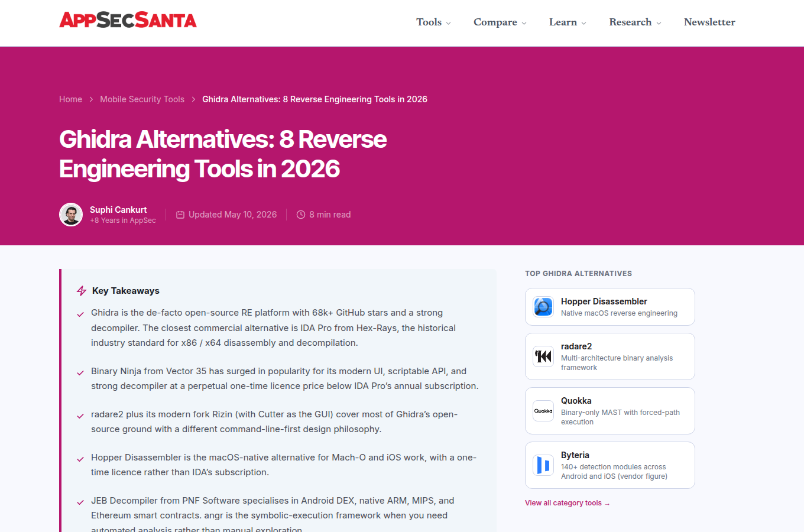
Task: Go to the Newsletter page
Action: tap(709, 22)
